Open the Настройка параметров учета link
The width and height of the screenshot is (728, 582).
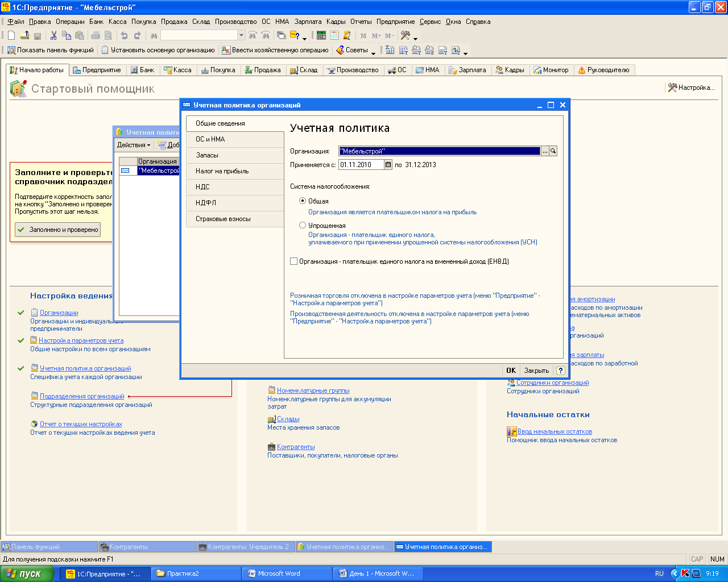pos(81,340)
